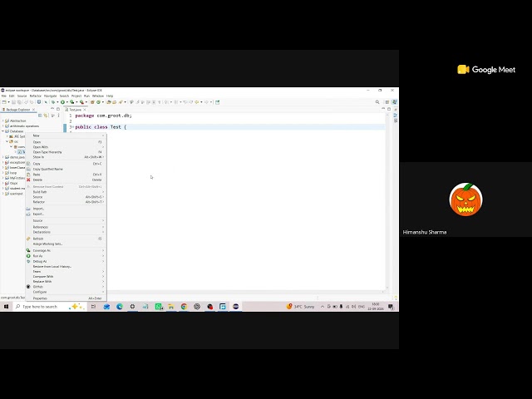
Task: Click the Collapse All icon in Package Explorer
Action: point(40,116)
